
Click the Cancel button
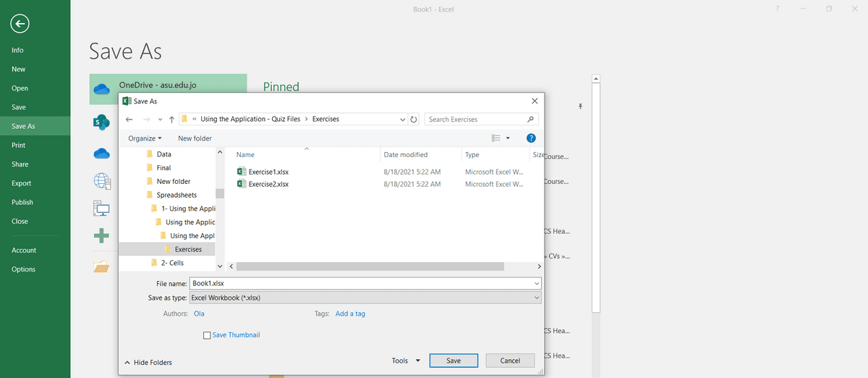pos(510,361)
